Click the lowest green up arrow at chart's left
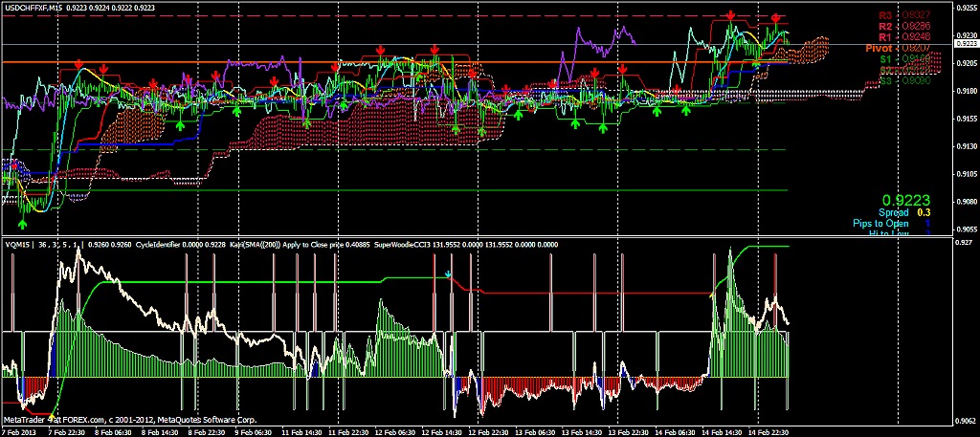 22,222
